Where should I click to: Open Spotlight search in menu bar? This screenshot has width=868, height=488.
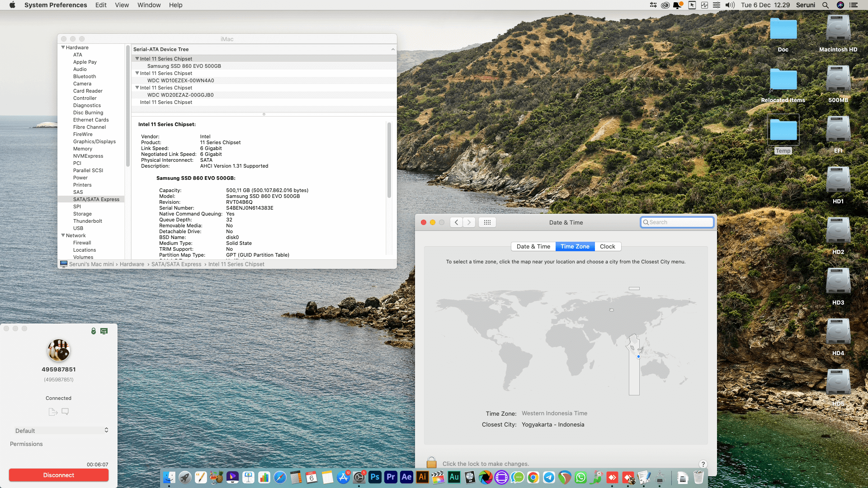826,5
